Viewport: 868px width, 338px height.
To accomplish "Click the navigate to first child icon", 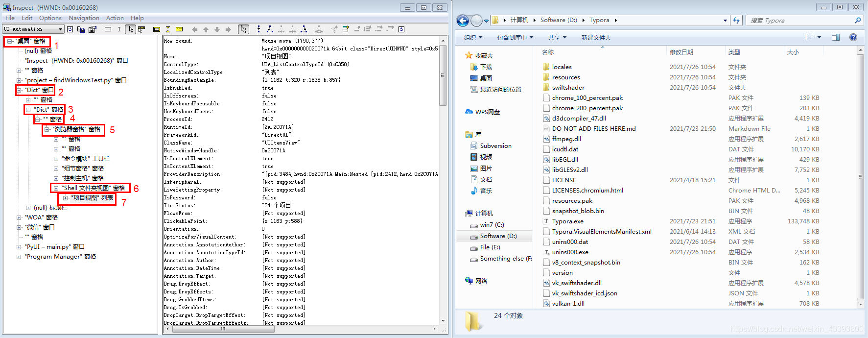I will (270, 29).
